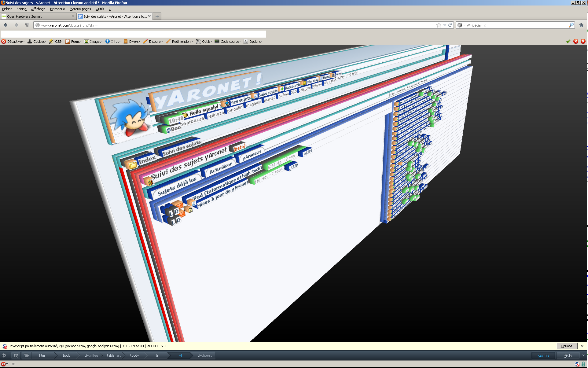Activate the element picker inspect tool
The image size is (588, 368).
pyautogui.click(x=16, y=355)
